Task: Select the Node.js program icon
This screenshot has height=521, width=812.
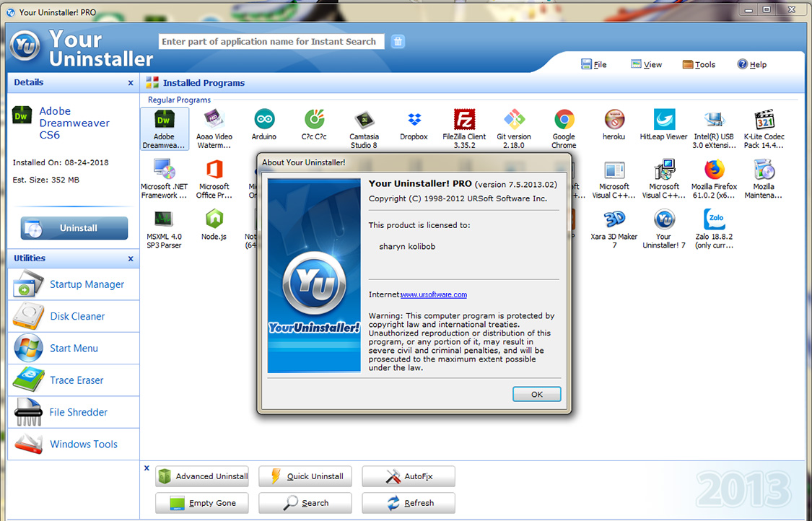Action: 214,220
